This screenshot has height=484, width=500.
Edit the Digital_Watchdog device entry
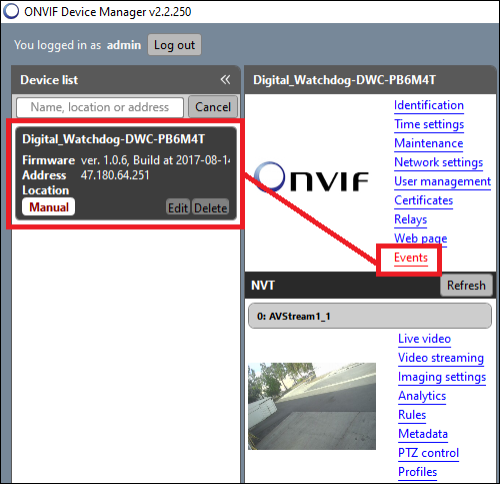pos(178,207)
